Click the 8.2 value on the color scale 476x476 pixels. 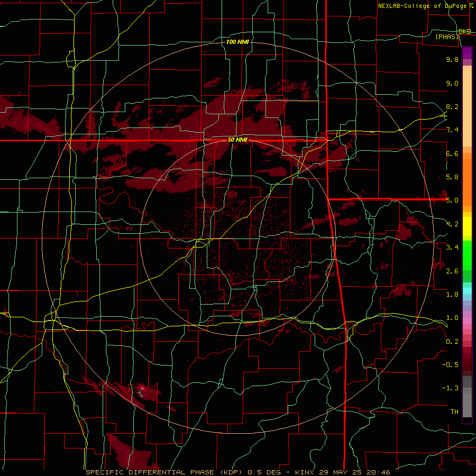click(x=452, y=106)
